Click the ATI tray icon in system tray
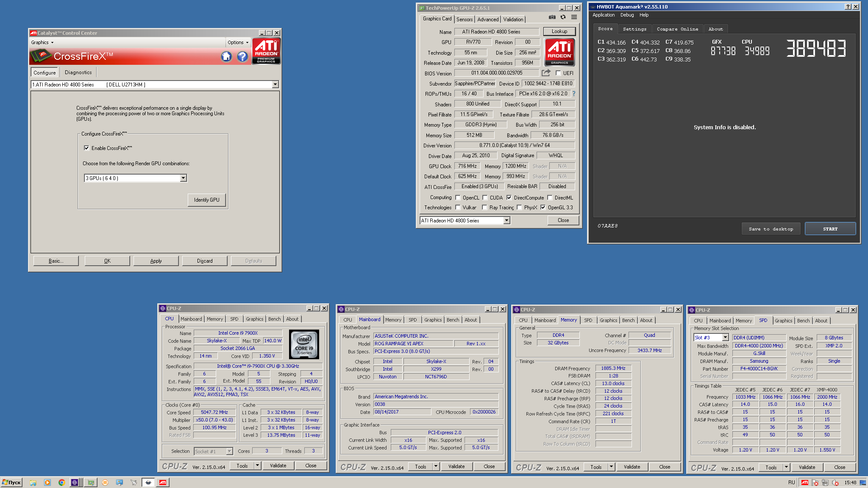This screenshot has height=488, width=868. 804,482
